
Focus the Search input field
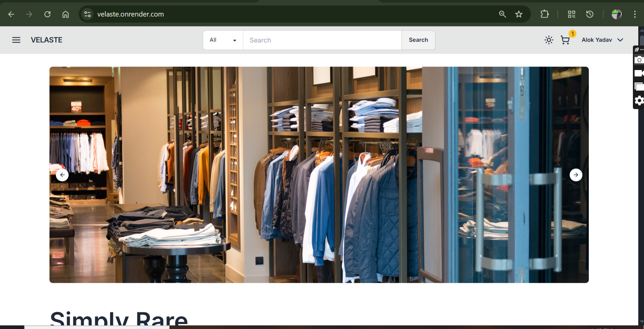pos(322,40)
